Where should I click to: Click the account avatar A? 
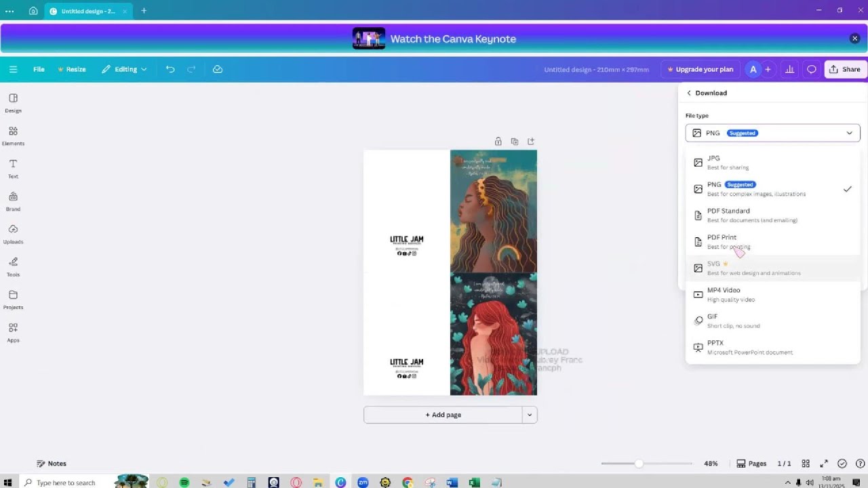click(753, 69)
